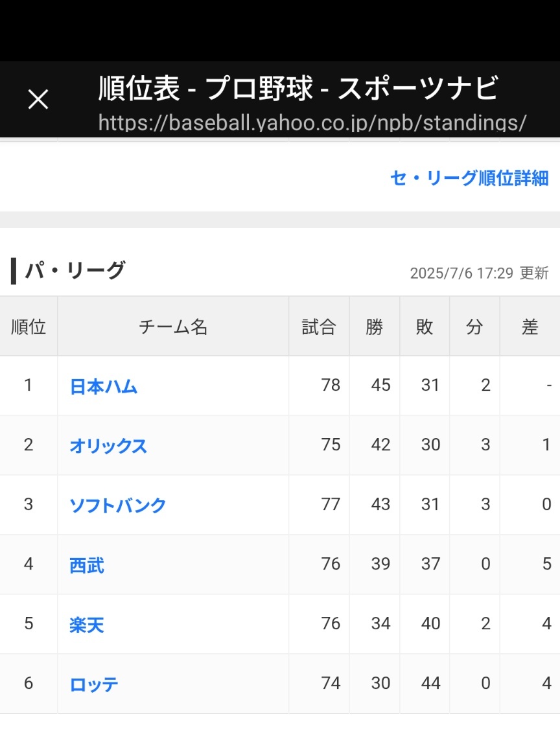Open the 楽天 team page
Screen dimensions: 560x731
[x=87, y=625]
